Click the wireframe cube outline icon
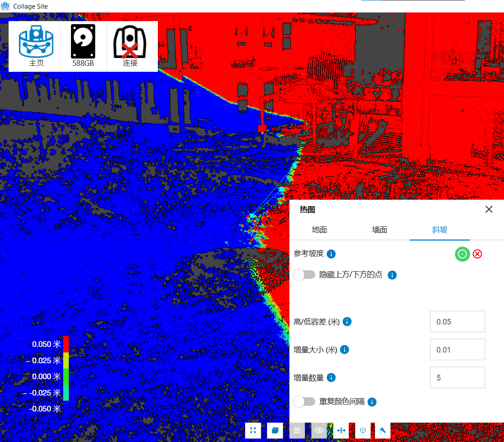This screenshot has width=504, height=442. pyautogui.click(x=363, y=430)
